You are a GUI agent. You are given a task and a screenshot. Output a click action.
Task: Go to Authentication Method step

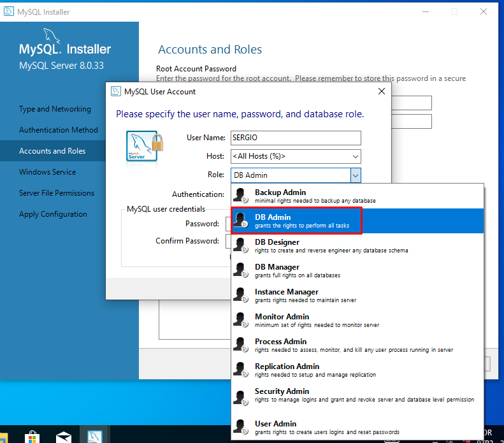point(59,130)
